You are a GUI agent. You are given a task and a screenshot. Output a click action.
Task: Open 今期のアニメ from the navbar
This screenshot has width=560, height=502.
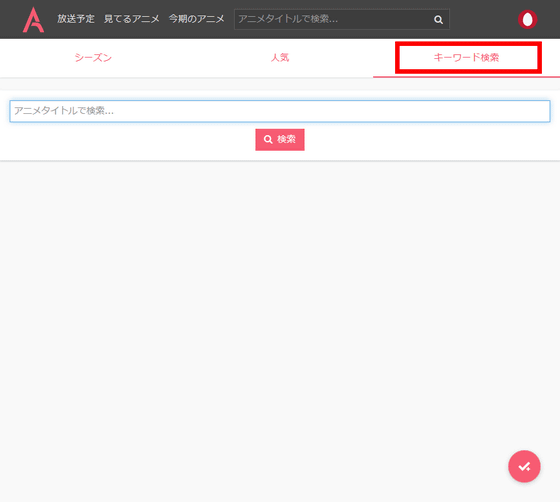point(196,19)
